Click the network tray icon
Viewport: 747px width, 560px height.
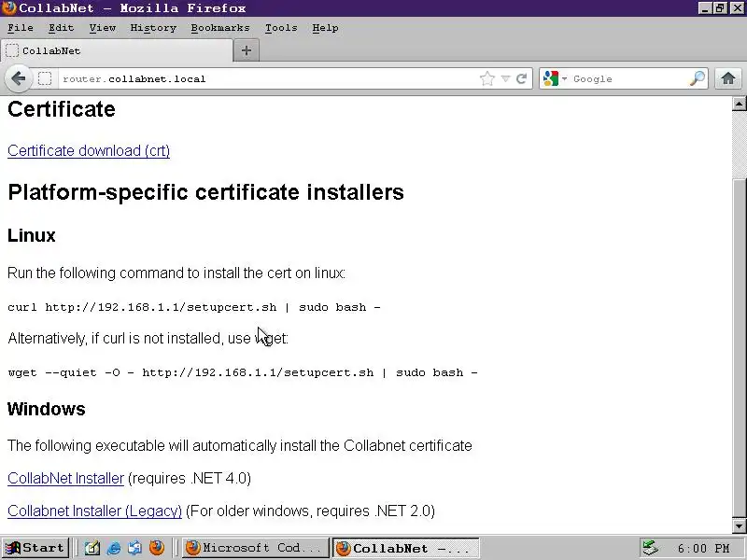(650, 548)
